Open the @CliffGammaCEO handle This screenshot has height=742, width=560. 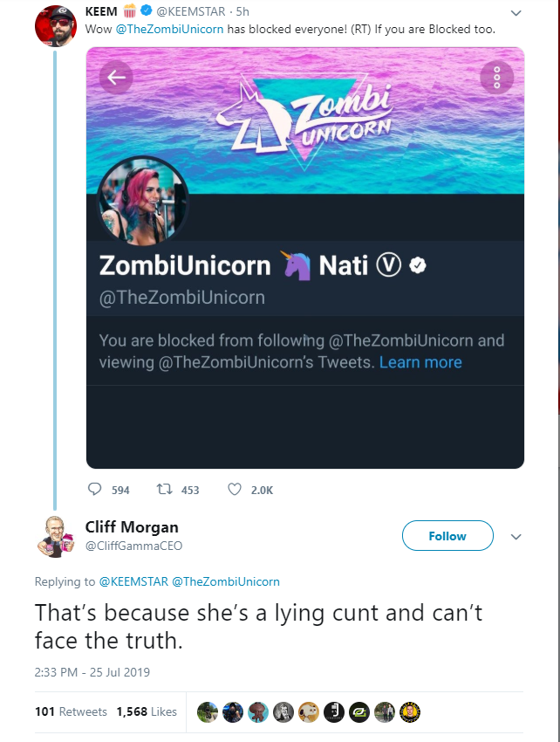(133, 546)
